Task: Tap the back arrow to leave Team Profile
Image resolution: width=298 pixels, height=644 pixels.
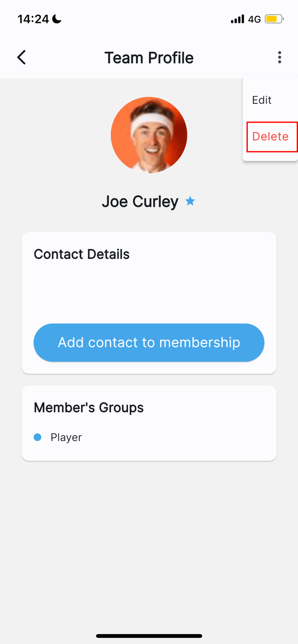Action: (x=21, y=57)
